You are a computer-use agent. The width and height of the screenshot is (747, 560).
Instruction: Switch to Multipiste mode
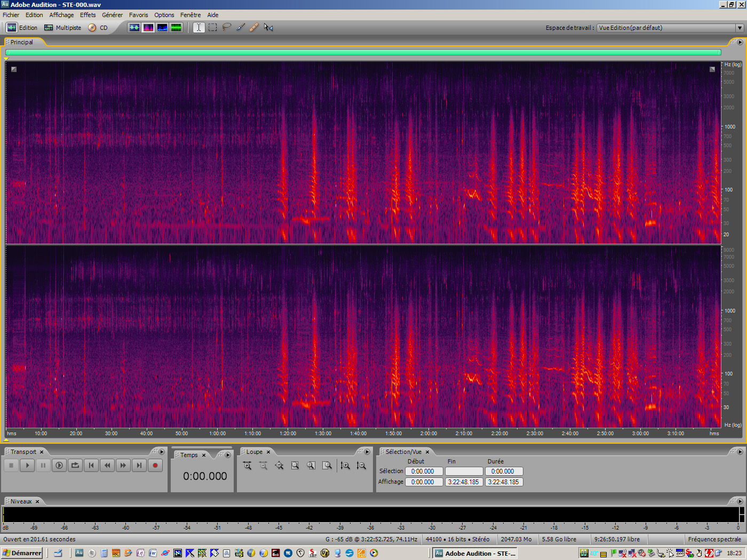62,27
